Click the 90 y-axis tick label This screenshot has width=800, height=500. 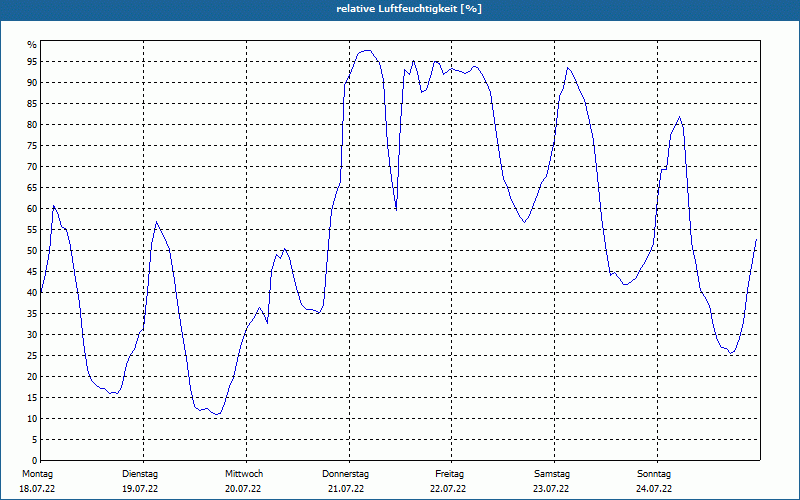(32, 83)
